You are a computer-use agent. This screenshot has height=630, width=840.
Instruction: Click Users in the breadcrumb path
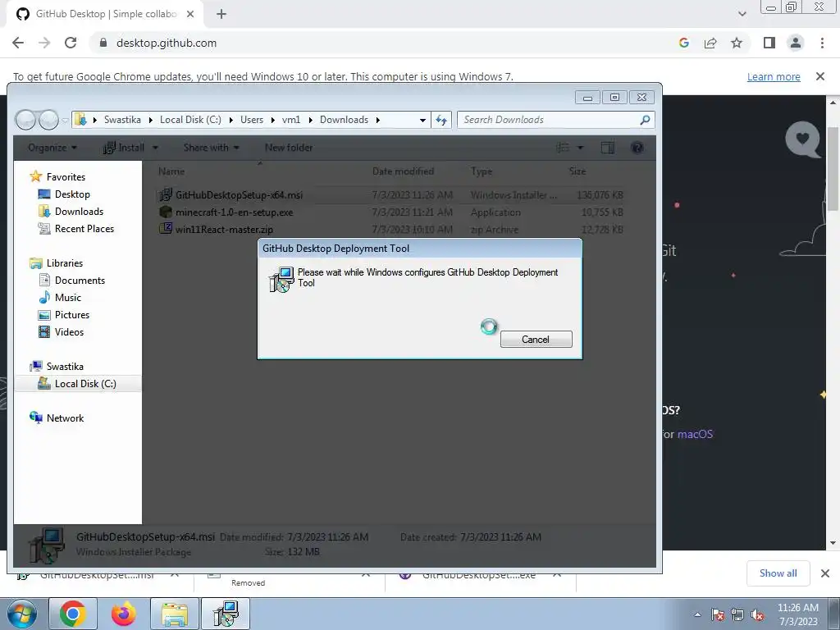pyautogui.click(x=251, y=120)
